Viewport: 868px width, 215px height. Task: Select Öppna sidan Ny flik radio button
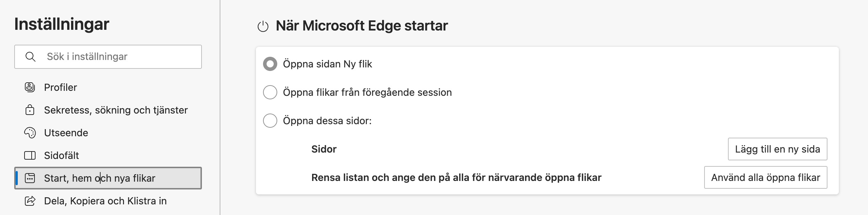(x=270, y=64)
